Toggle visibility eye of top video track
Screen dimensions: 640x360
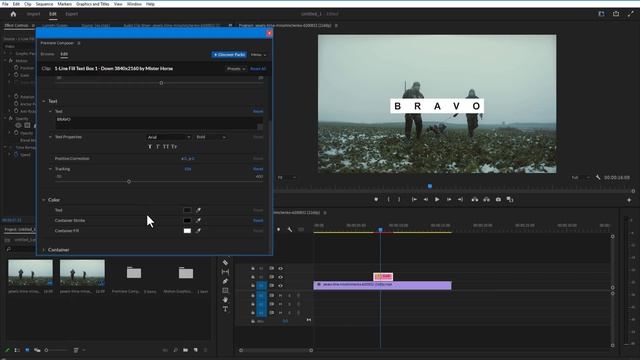pyautogui.click(x=280, y=268)
